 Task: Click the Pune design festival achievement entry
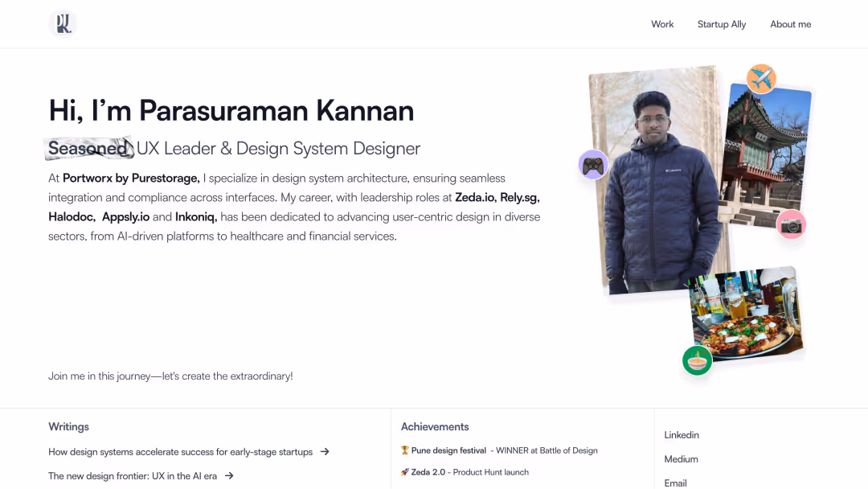[500, 450]
